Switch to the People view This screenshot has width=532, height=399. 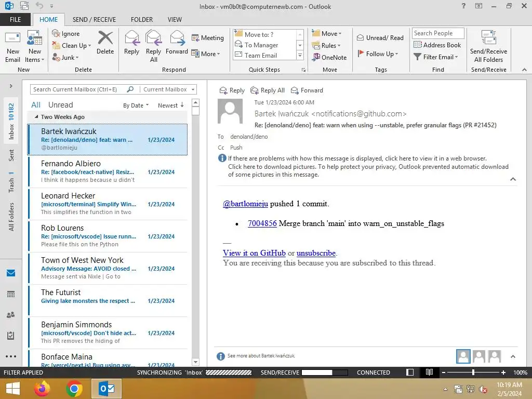point(11,315)
